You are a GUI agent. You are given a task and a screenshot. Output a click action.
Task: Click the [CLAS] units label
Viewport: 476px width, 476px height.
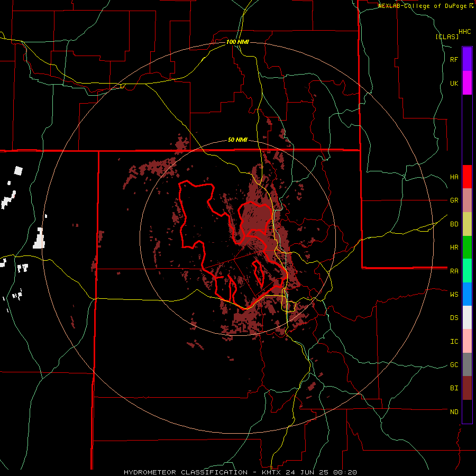pos(447,36)
